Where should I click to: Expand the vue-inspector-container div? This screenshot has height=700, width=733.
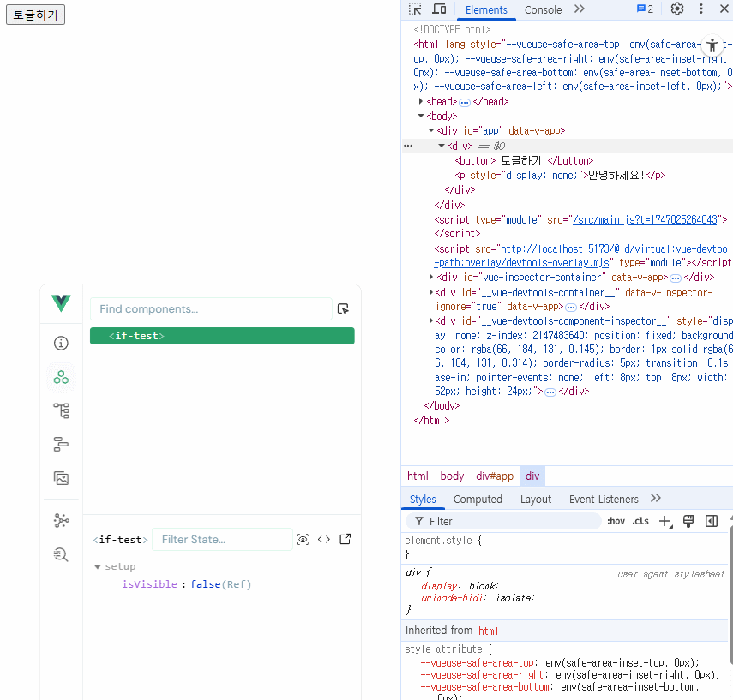pyautogui.click(x=431, y=277)
